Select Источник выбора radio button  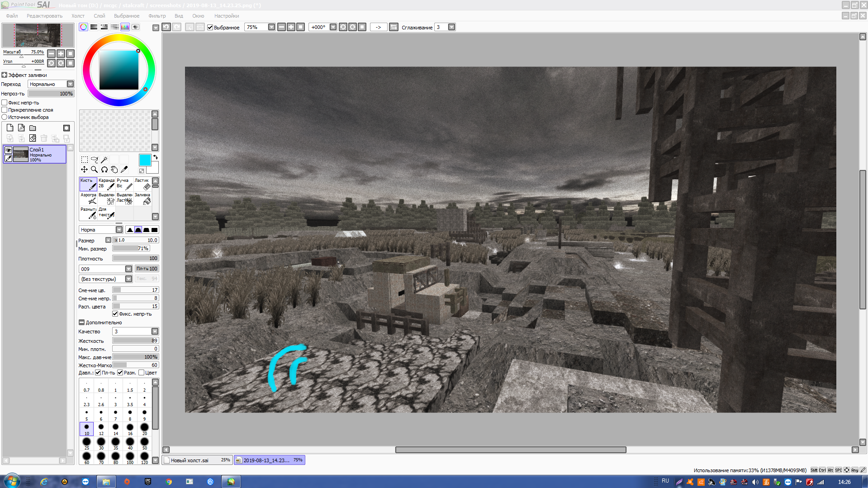point(5,117)
